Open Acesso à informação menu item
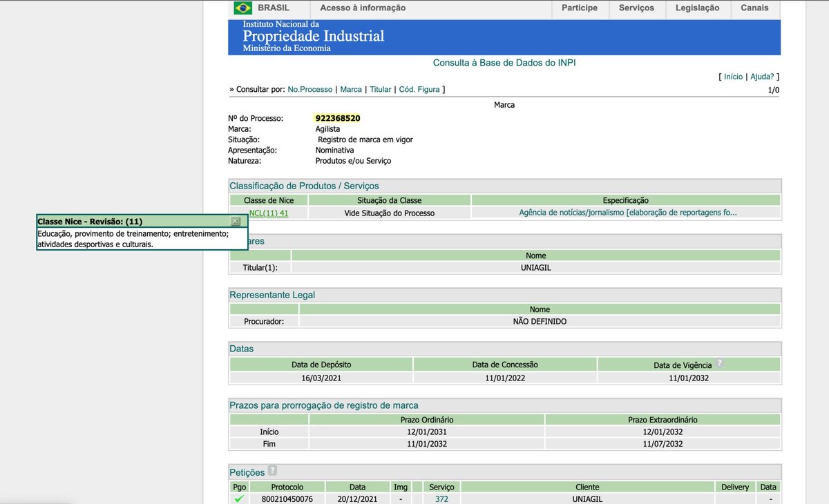Image resolution: width=829 pixels, height=504 pixels. pos(363,8)
